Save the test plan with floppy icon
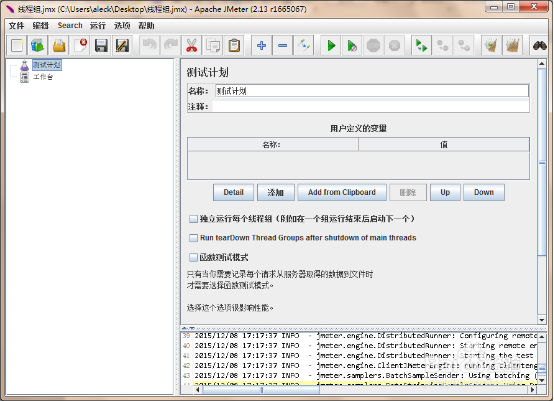The width and height of the screenshot is (554, 401). pos(101,45)
